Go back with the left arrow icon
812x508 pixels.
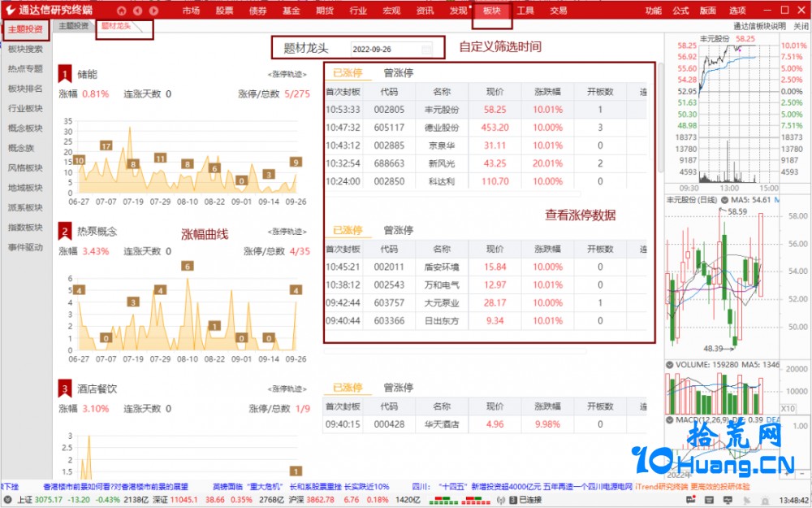tap(138, 11)
